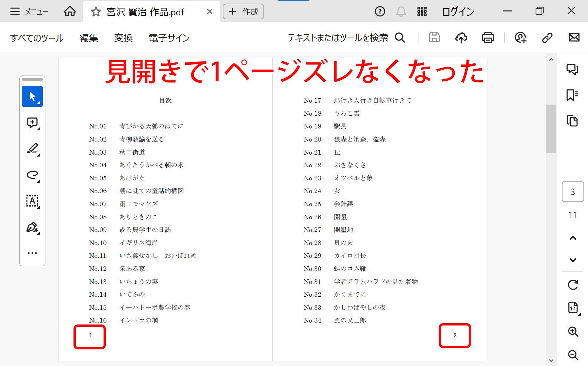Open the すべてのツール menu

point(37,38)
